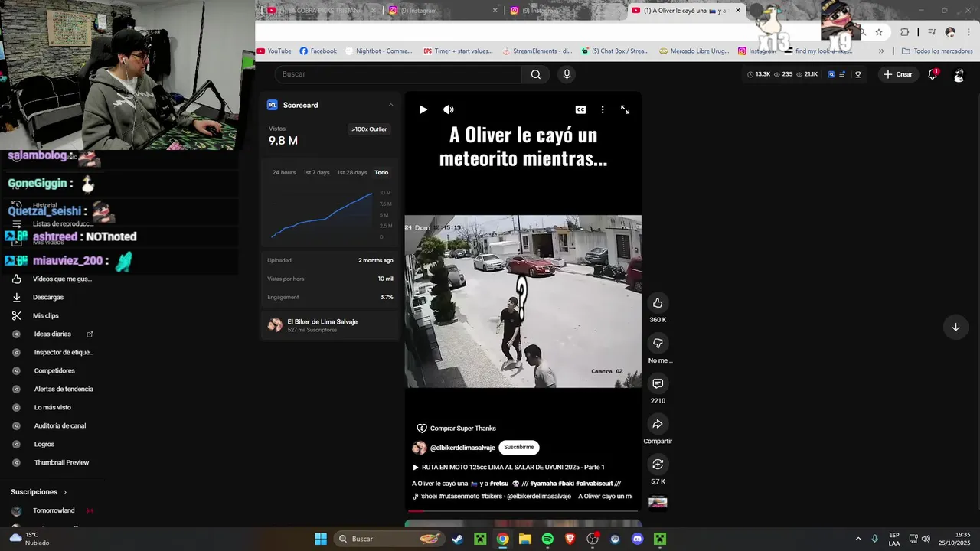
Task: Mute the Shorts video volume
Action: (x=449, y=109)
